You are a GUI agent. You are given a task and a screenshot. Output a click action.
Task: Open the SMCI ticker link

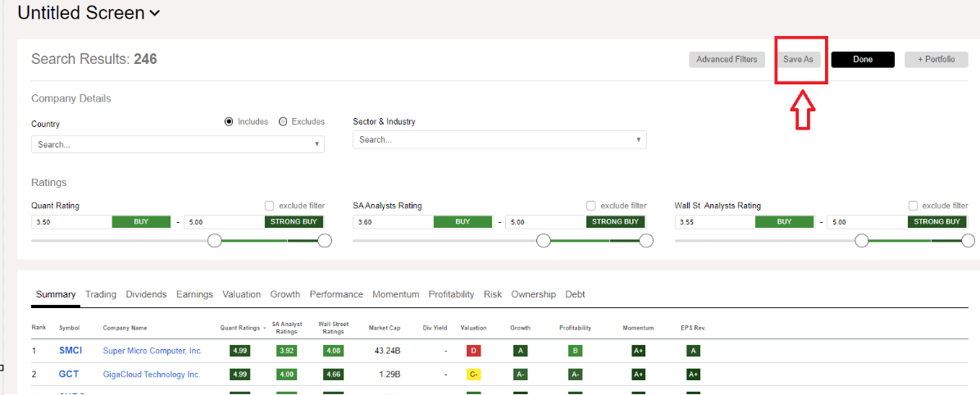(x=71, y=352)
